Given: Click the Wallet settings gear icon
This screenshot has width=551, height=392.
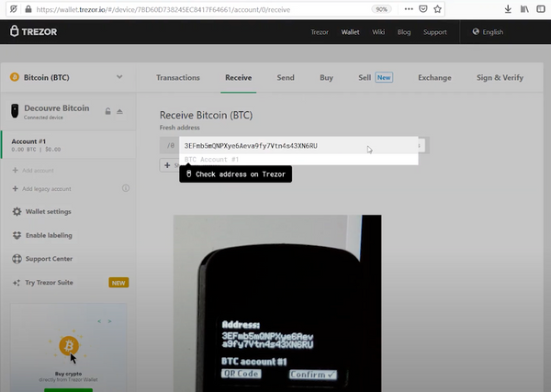Looking at the screenshot, I should pyautogui.click(x=17, y=211).
